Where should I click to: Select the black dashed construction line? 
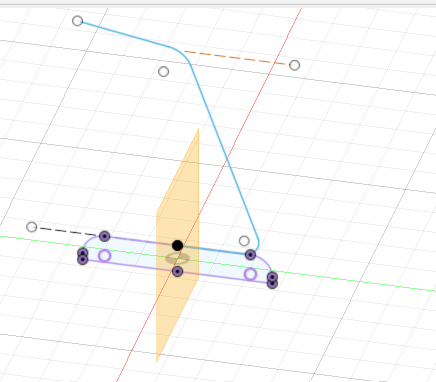point(68,231)
